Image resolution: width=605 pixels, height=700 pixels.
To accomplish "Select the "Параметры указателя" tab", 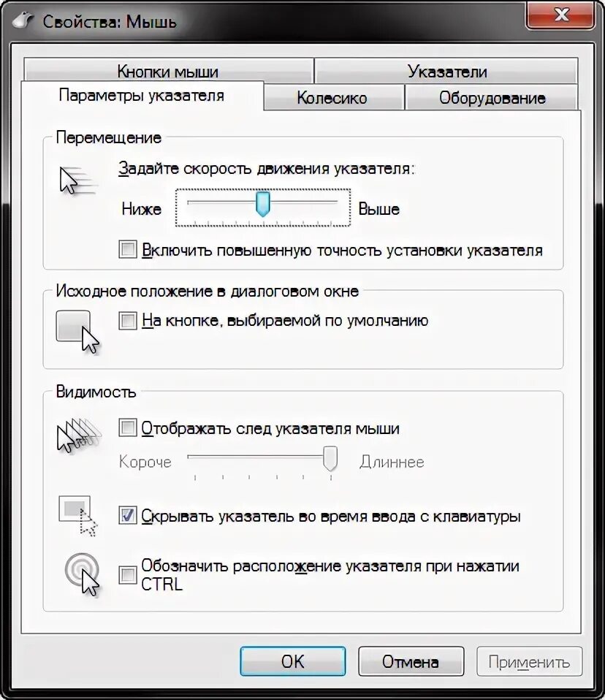I will [x=142, y=95].
